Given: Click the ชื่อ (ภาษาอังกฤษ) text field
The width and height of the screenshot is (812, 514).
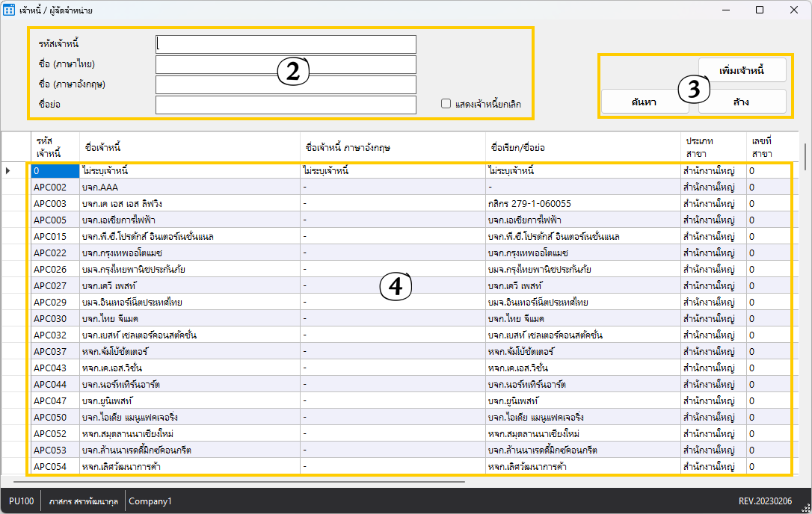Looking at the screenshot, I should [286, 84].
